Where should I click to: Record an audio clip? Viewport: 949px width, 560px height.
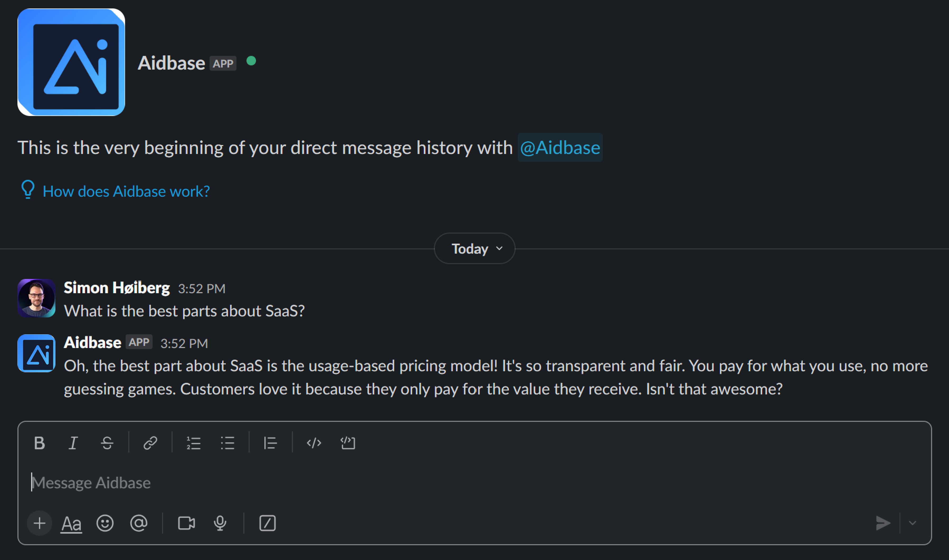coord(220,523)
